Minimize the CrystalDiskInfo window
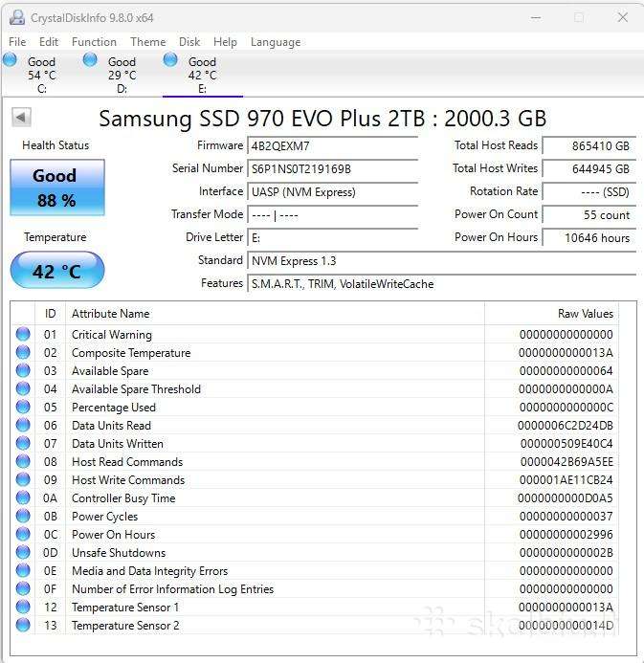644x663 pixels. pos(536,17)
